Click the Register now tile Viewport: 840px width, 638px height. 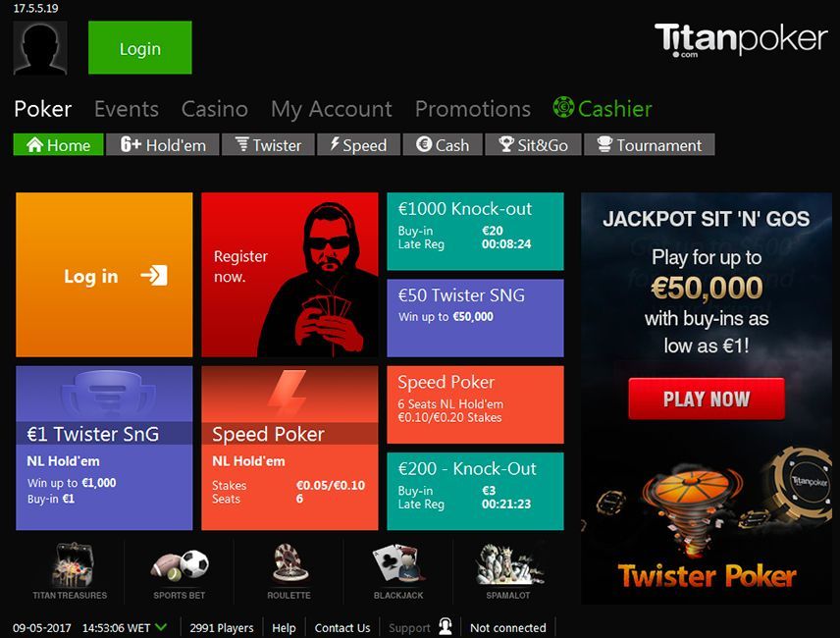coord(289,275)
